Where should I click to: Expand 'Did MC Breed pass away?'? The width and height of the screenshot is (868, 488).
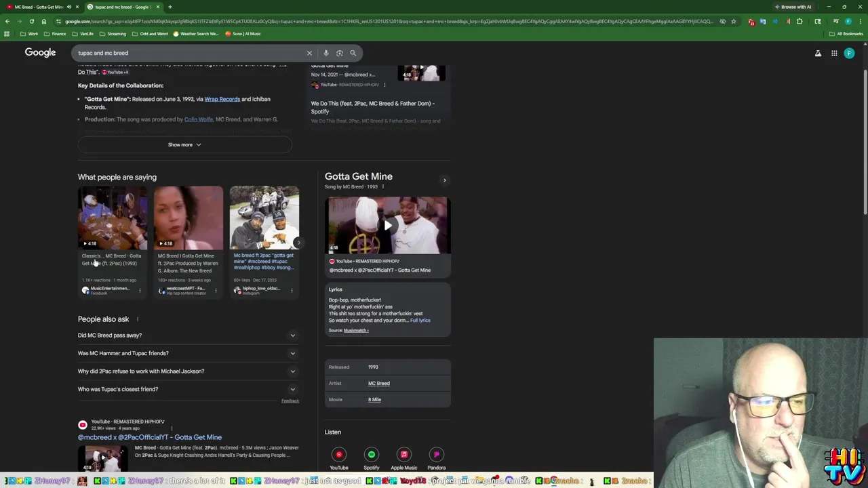(188, 335)
